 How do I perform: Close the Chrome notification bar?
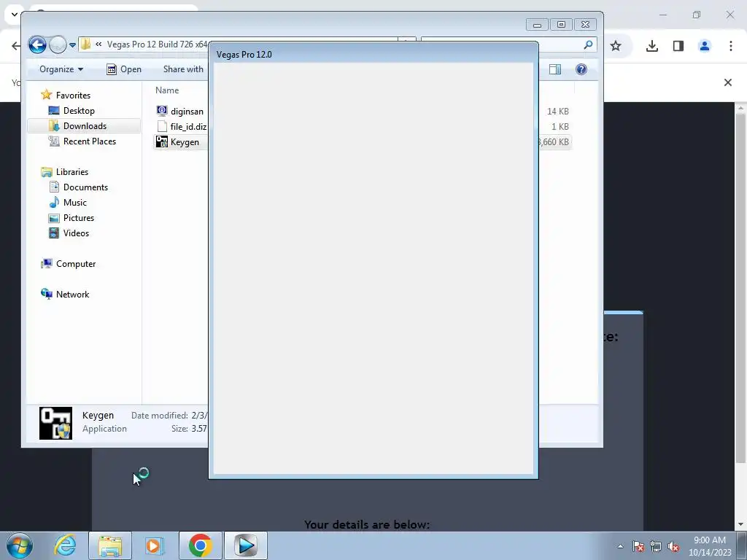(x=728, y=82)
